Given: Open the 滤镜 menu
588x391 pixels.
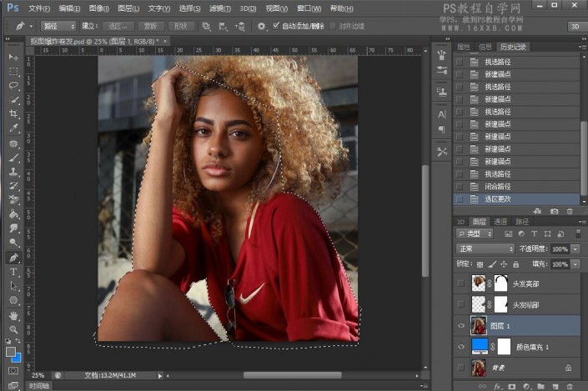Looking at the screenshot, I should click(x=220, y=8).
